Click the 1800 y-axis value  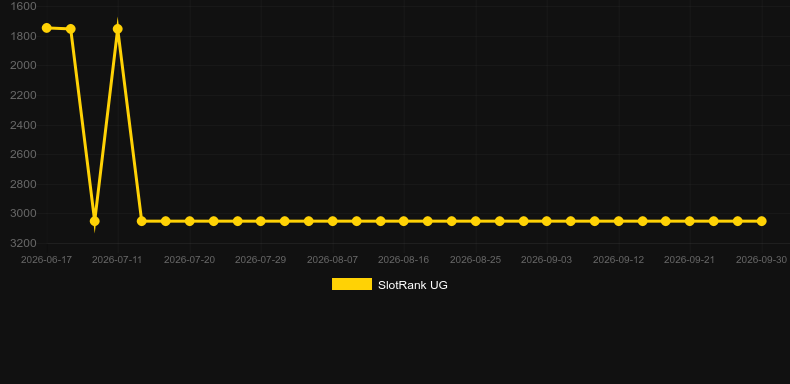tap(23, 36)
